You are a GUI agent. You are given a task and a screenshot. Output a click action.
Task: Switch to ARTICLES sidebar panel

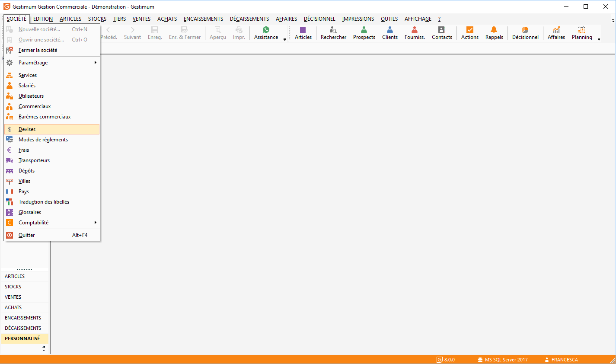(x=25, y=276)
